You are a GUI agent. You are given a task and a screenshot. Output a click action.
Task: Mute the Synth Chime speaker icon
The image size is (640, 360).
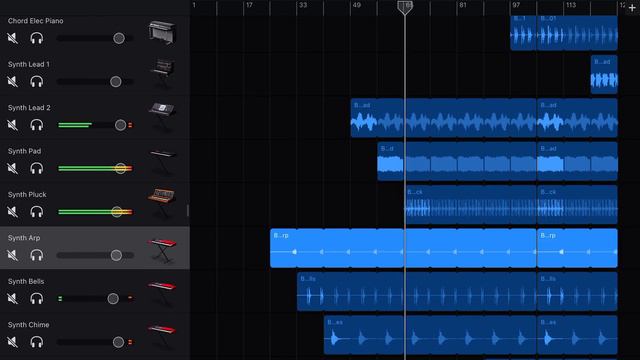click(13, 342)
